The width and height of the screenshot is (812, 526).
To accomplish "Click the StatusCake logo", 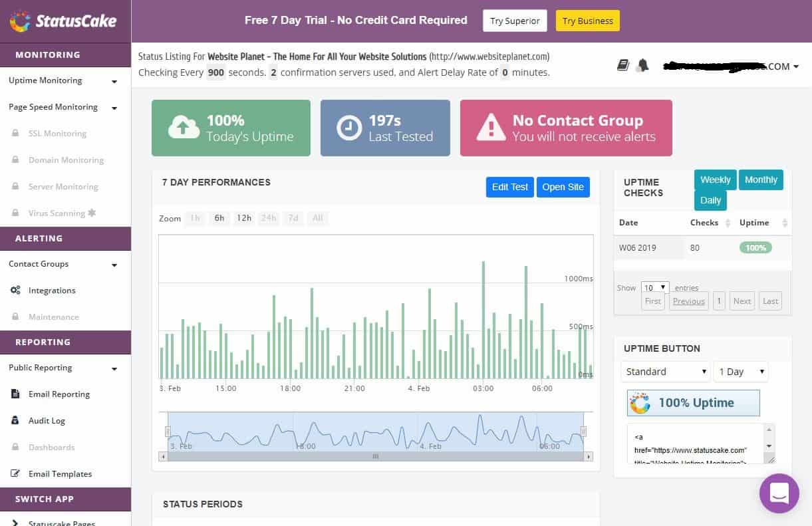I will (x=65, y=21).
